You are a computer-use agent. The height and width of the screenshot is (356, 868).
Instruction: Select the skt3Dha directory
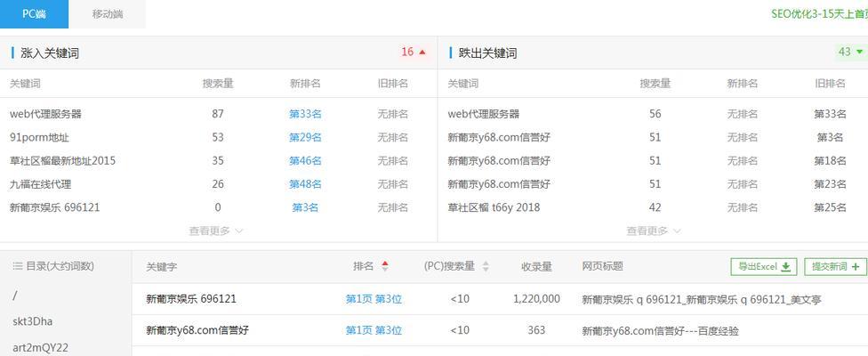[x=33, y=321]
